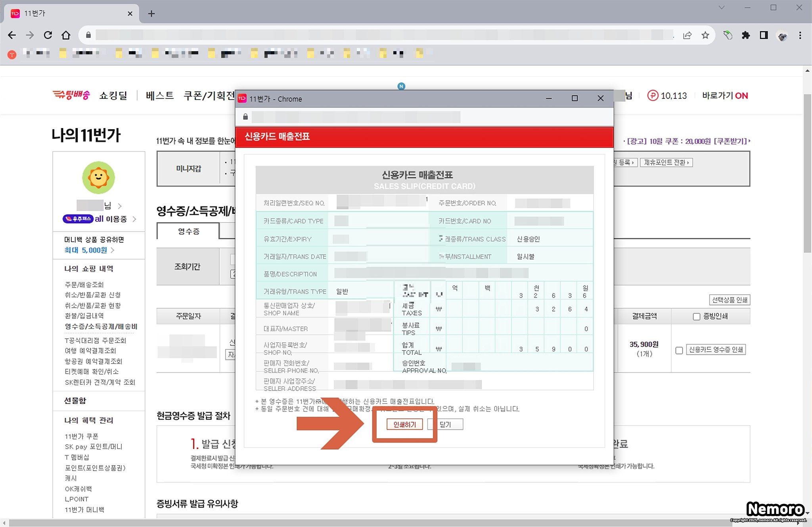Image resolution: width=812 pixels, height=527 pixels.
Task: Select the 영수증 tab
Action: [188, 231]
